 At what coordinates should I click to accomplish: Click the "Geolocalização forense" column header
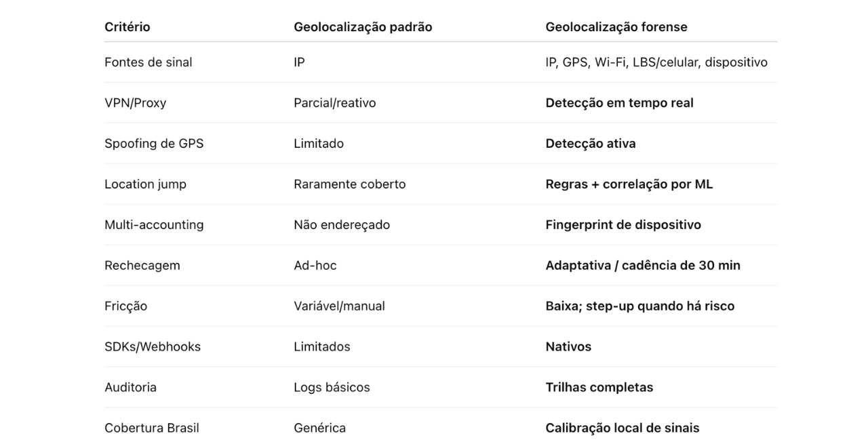pyautogui.click(x=616, y=27)
